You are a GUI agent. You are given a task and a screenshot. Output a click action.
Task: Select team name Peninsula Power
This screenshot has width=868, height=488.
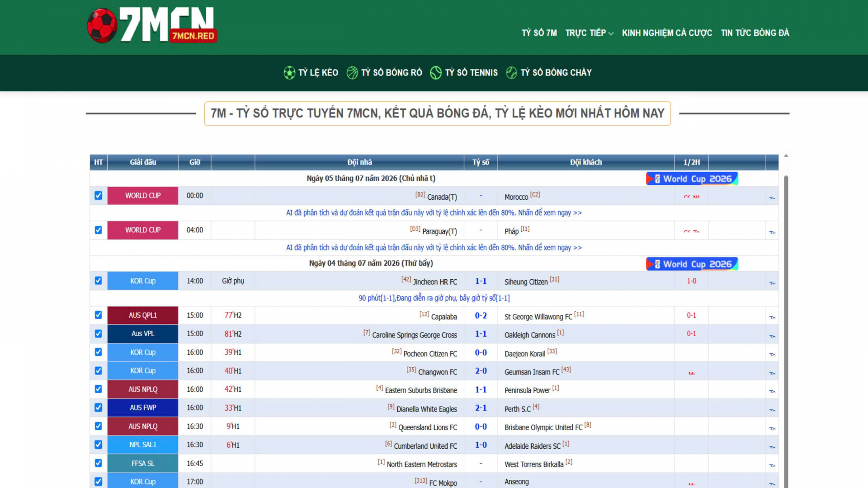tap(527, 390)
